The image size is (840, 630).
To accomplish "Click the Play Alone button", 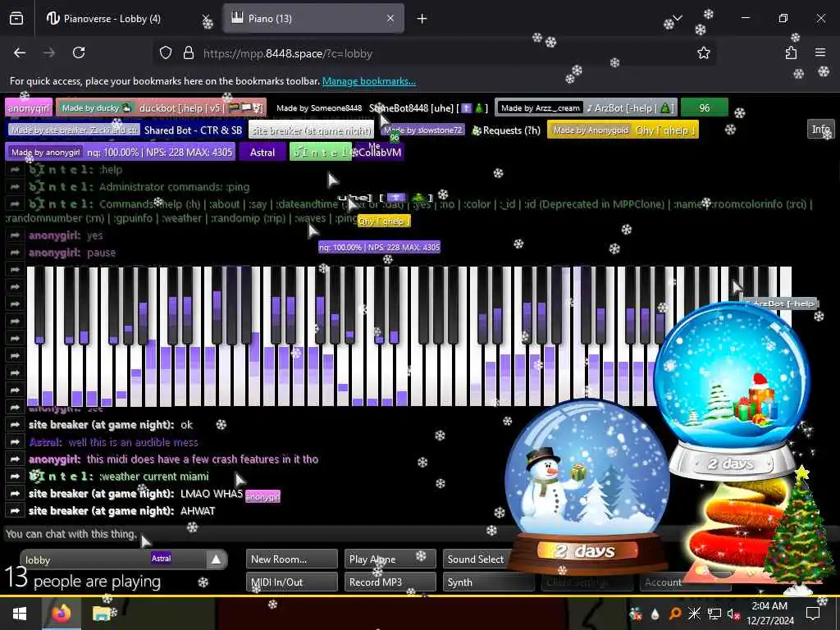I will click(x=390, y=559).
